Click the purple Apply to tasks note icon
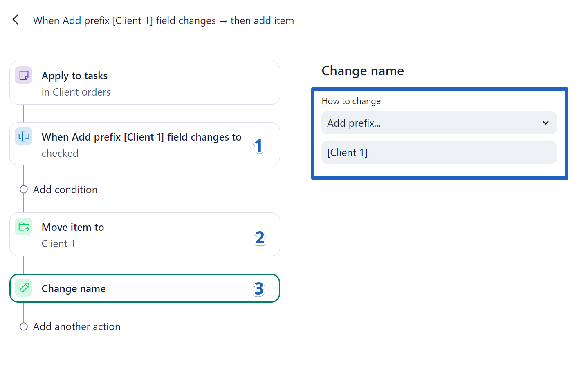The height and width of the screenshot is (386, 588). pos(24,76)
